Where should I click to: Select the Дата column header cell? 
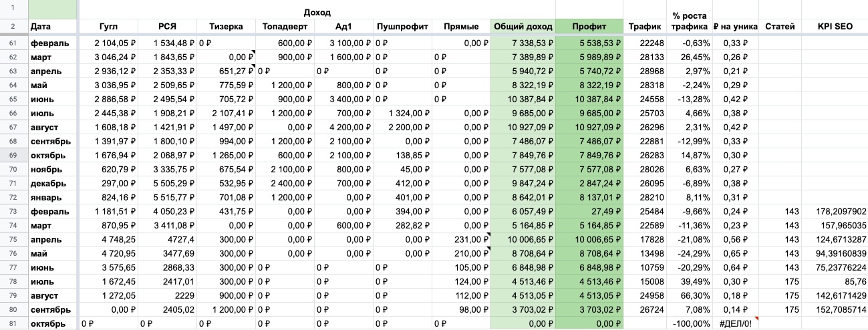coord(52,27)
